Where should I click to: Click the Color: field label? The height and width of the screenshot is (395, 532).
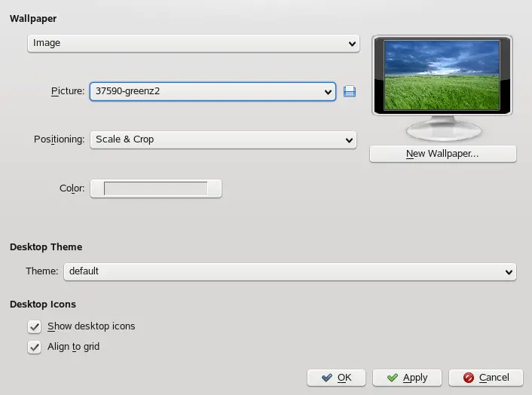pos(72,188)
